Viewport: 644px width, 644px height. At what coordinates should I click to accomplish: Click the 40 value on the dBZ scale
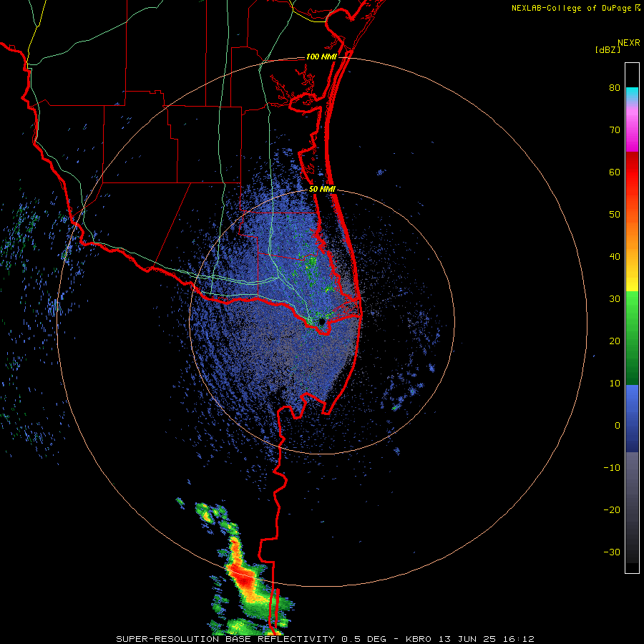tap(615, 257)
